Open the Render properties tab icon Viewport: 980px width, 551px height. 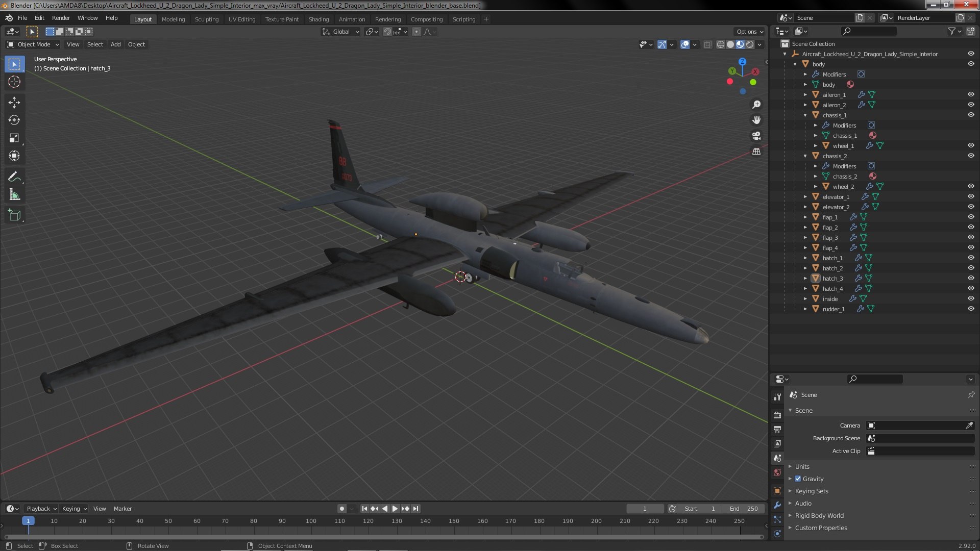pos(777,415)
